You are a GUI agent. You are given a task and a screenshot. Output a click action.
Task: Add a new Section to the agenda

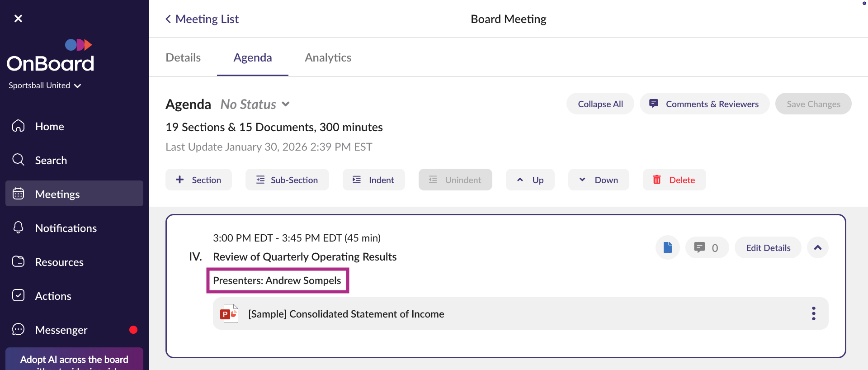(198, 180)
